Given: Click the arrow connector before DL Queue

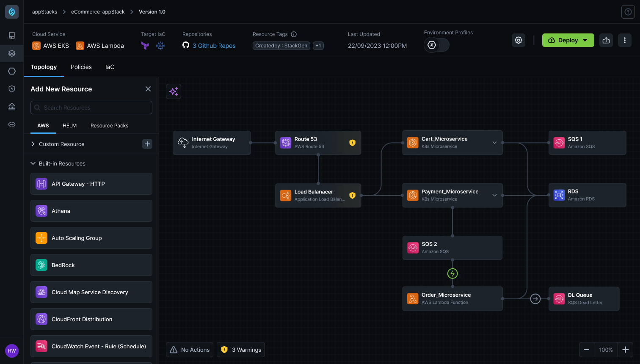Looking at the screenshot, I should pos(535,299).
